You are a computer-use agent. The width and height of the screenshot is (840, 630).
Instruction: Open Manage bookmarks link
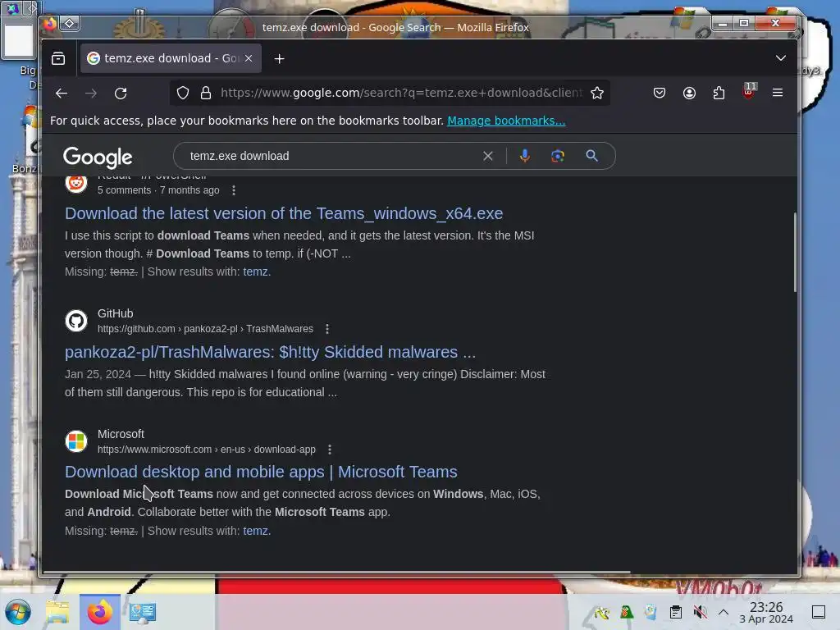pos(506,121)
